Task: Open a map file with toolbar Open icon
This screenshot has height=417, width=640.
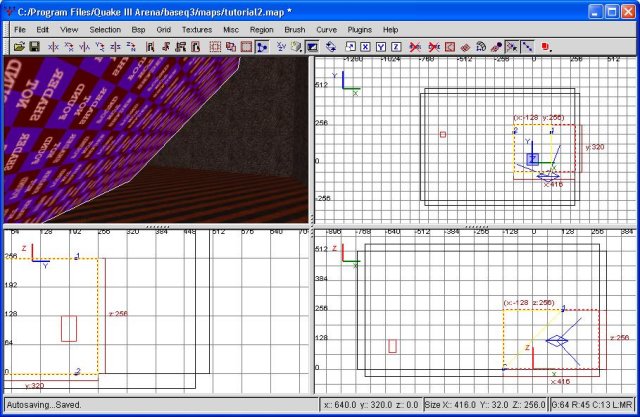Action: 19,47
